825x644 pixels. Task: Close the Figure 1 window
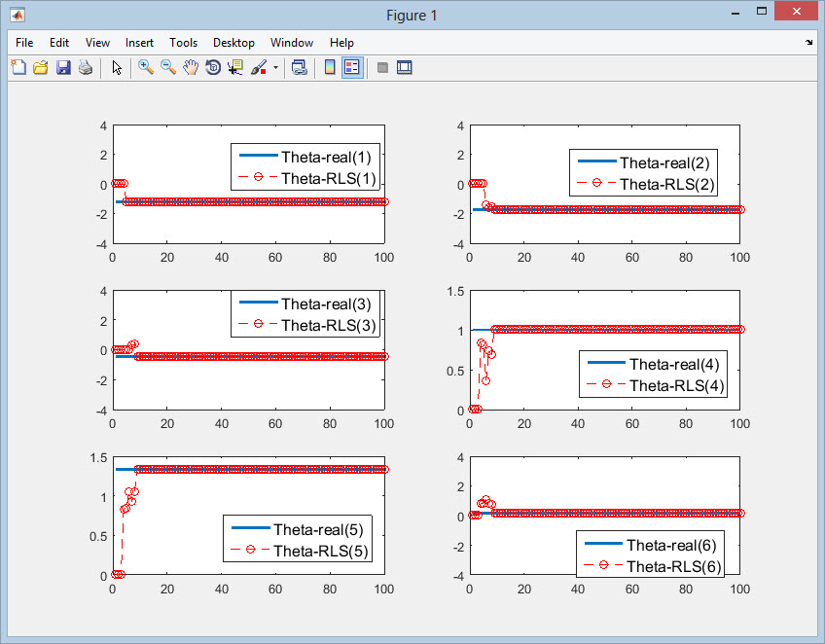pyautogui.click(x=796, y=11)
